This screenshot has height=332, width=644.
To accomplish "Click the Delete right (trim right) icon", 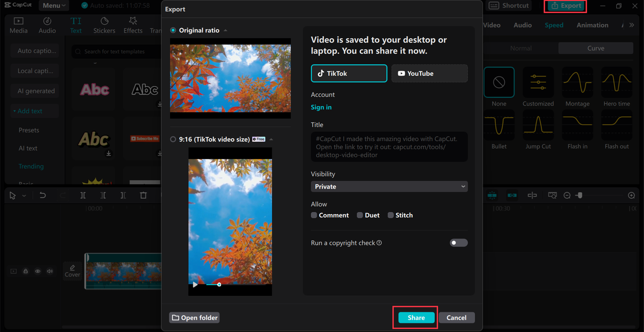I will tap(123, 195).
